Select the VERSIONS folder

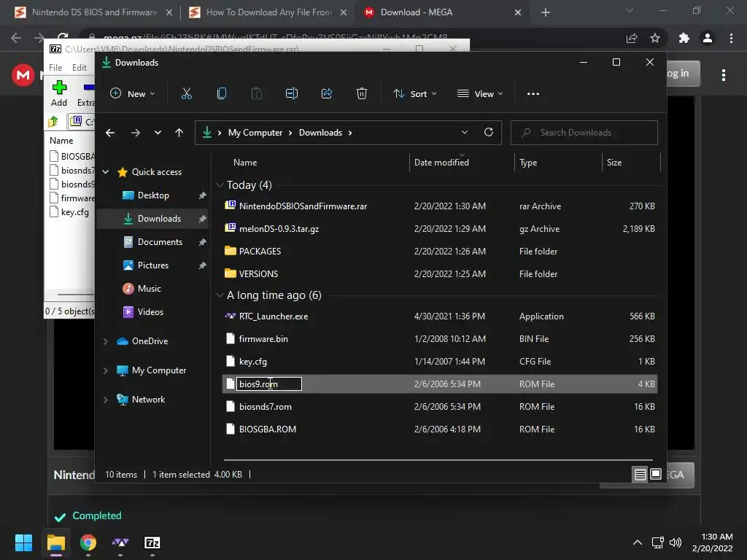coord(258,274)
